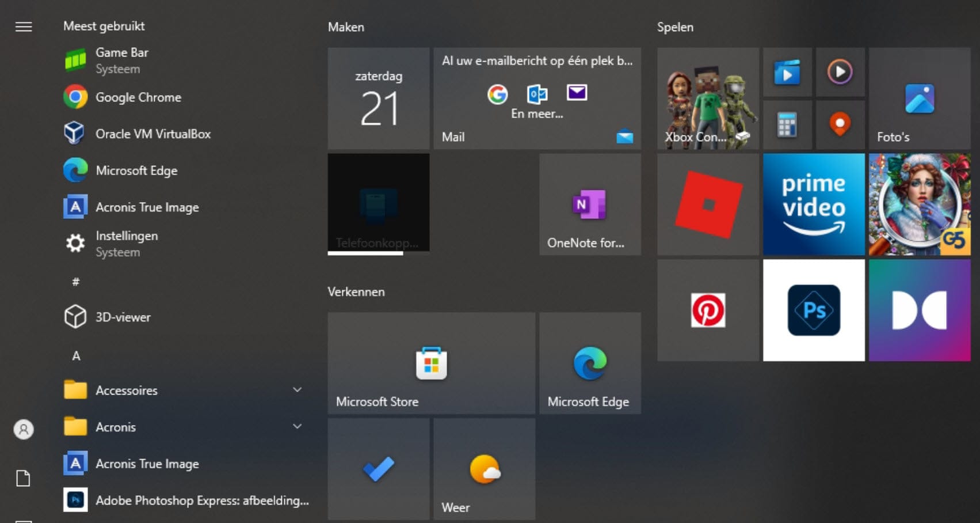980x523 pixels.
Task: Expand the Accessoires folder chevron
Action: 298,390
